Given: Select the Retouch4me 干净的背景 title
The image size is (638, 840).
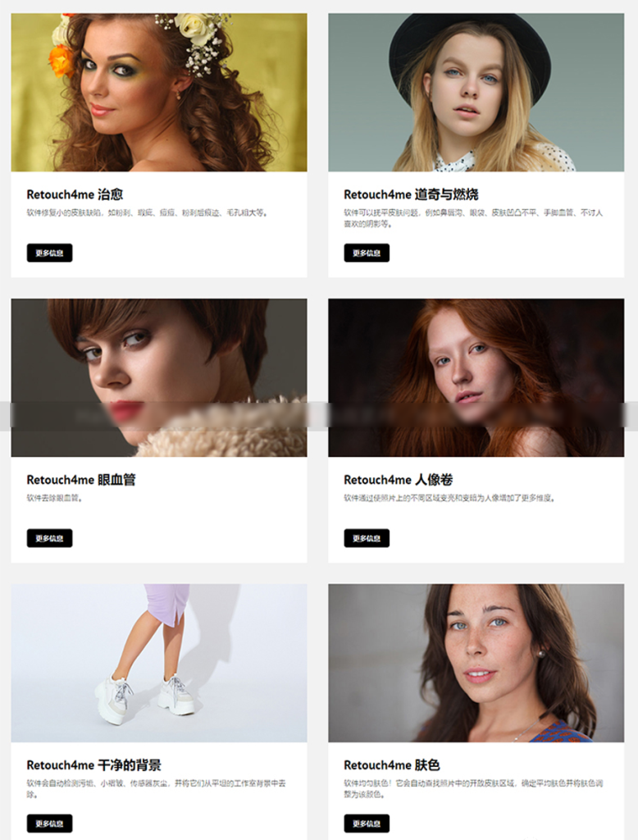Looking at the screenshot, I should (x=93, y=765).
